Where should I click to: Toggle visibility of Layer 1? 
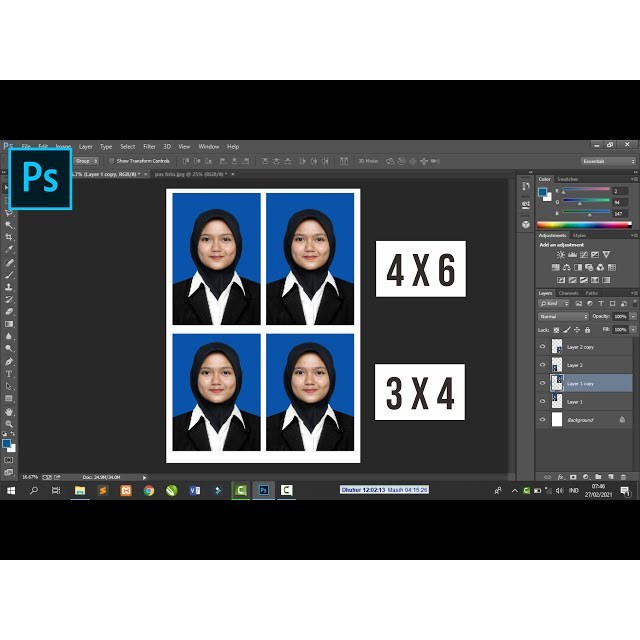coord(542,401)
